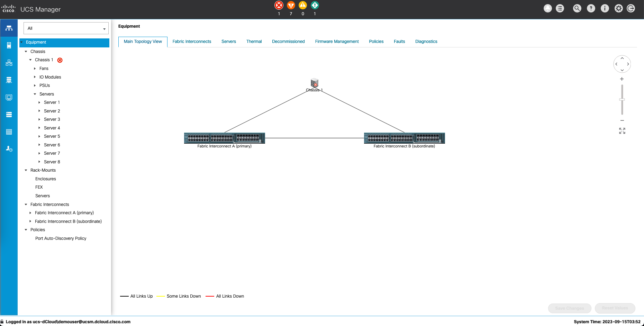The image size is (644, 326).
Task: Click the search magnifier icon in the header
Action: tap(577, 8)
